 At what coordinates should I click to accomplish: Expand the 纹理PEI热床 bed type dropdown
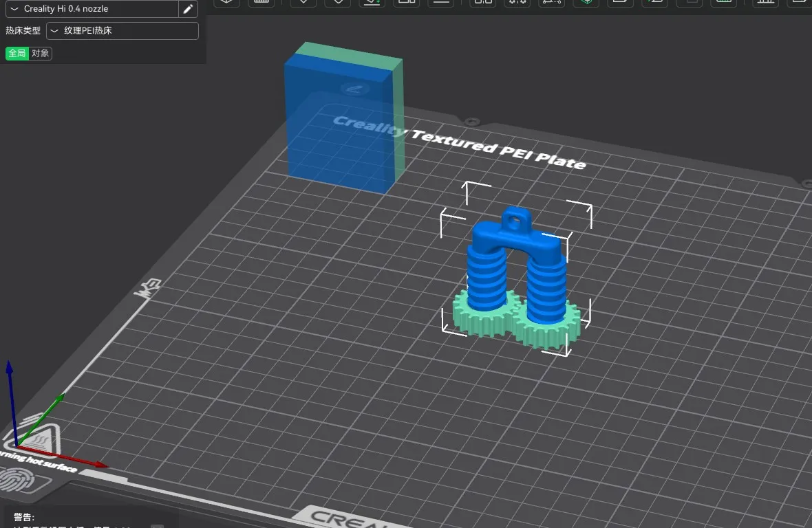click(x=122, y=30)
